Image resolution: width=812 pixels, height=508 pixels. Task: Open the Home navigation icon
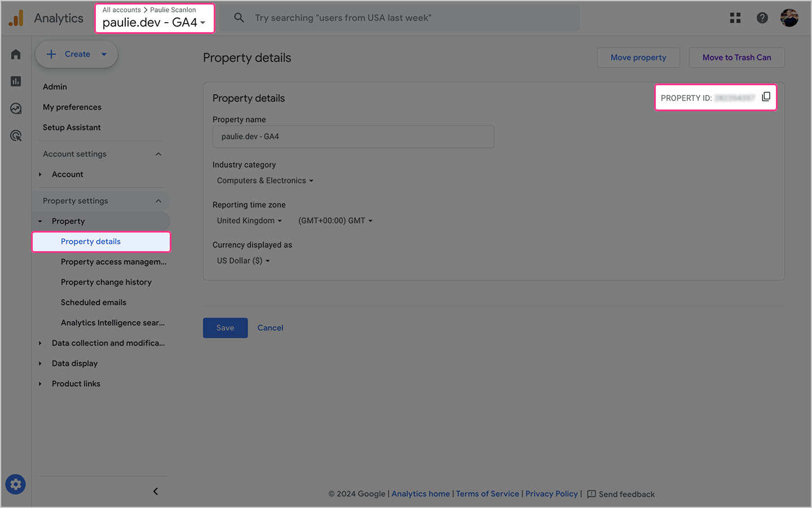15,54
